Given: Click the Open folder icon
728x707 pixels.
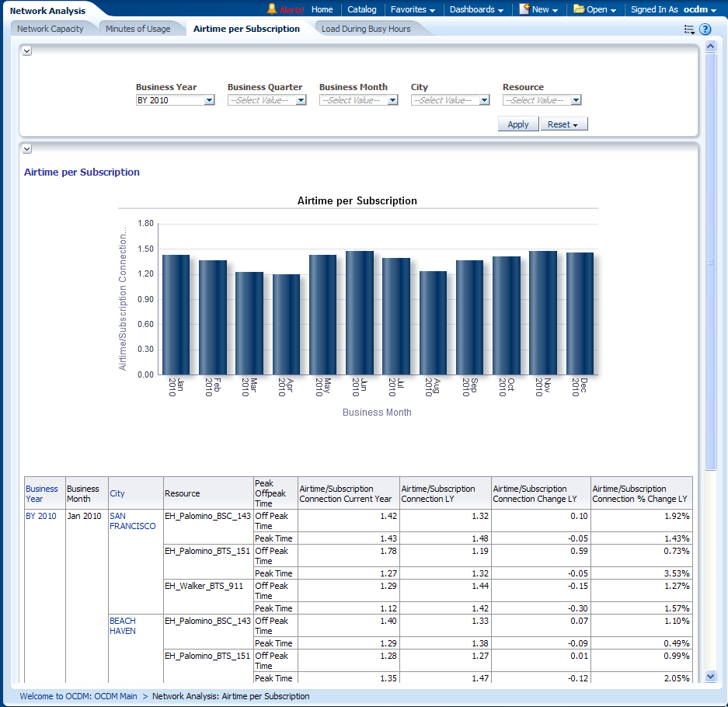Looking at the screenshot, I should coord(579,9).
